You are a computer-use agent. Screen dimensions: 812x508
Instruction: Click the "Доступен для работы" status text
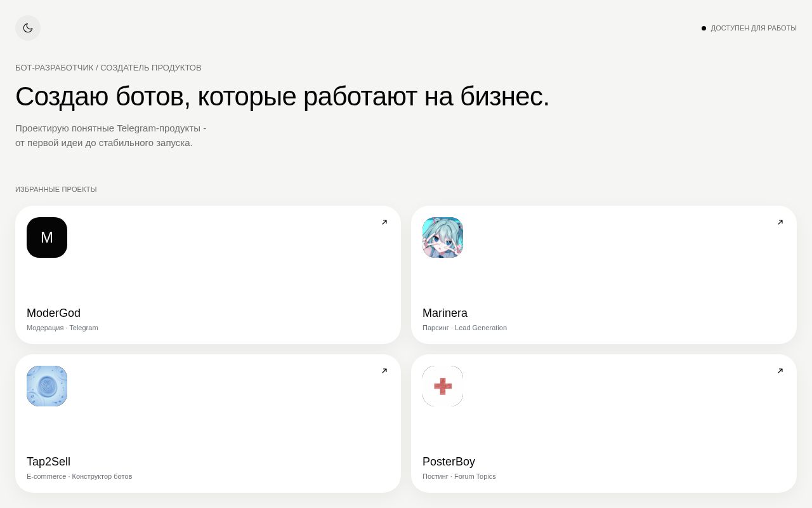[754, 28]
